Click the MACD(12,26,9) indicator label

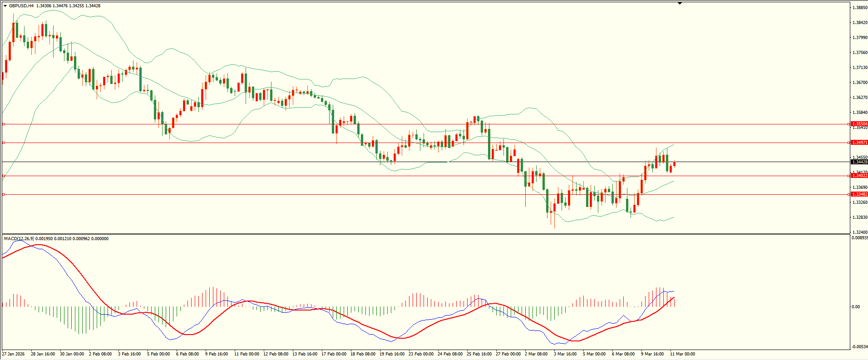click(18, 239)
